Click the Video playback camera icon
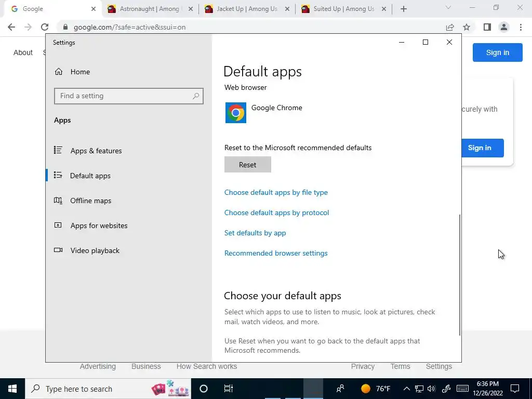This screenshot has height=399, width=532. click(58, 250)
